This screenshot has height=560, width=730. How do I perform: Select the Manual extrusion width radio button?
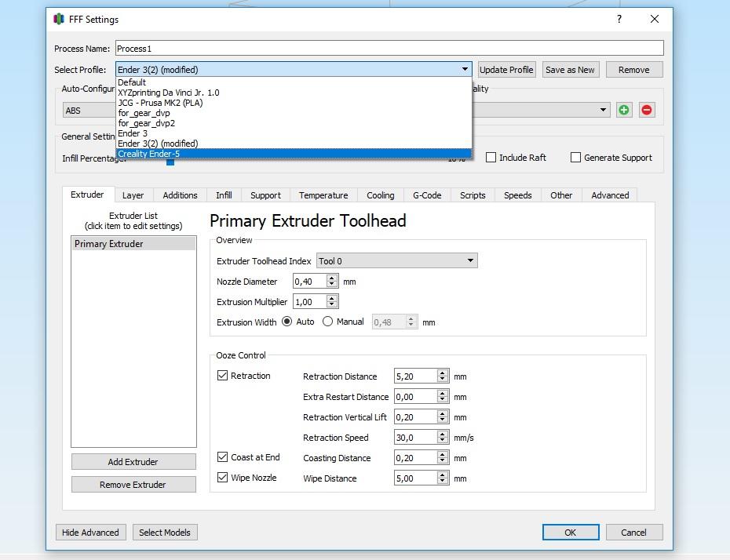click(x=328, y=322)
